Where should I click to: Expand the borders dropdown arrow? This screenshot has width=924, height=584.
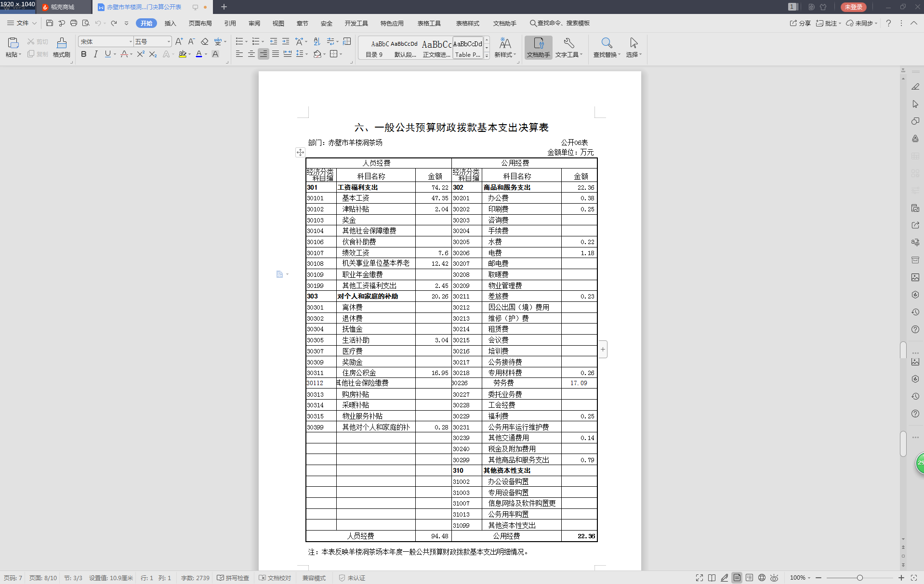(x=341, y=54)
